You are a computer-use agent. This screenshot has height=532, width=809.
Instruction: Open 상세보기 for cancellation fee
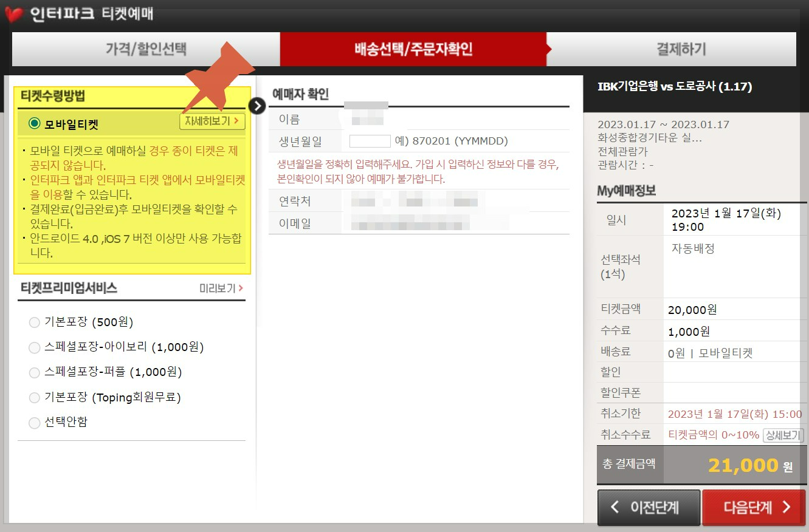783,435
